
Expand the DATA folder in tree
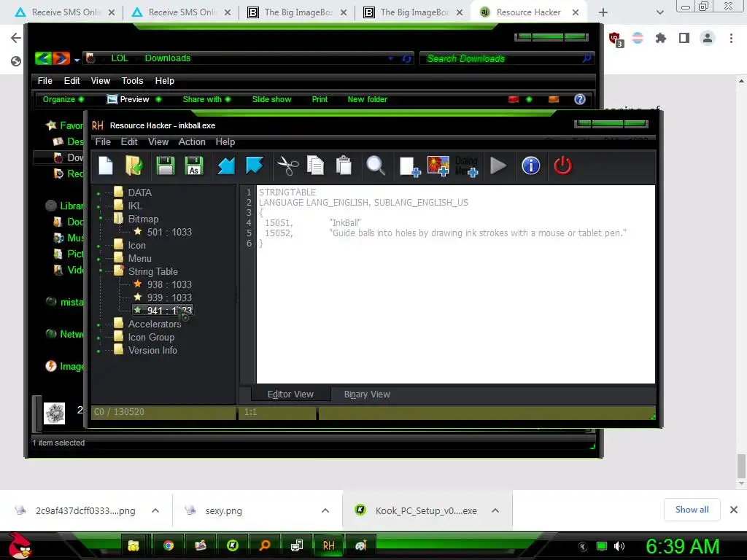click(98, 193)
